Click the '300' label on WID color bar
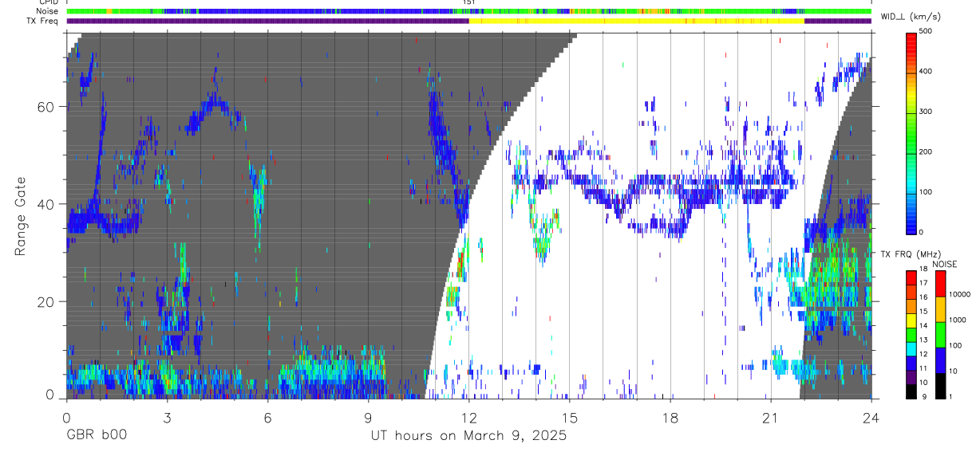 point(926,112)
